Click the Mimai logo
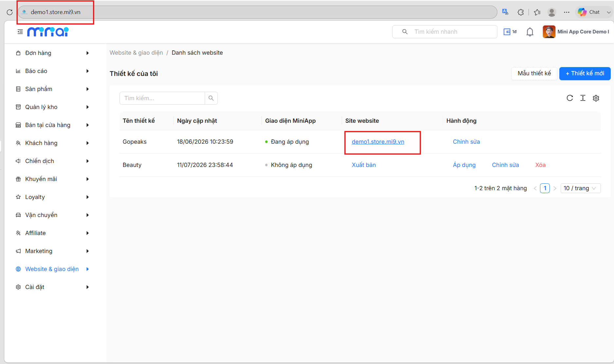The width and height of the screenshot is (614, 364). 48,32
